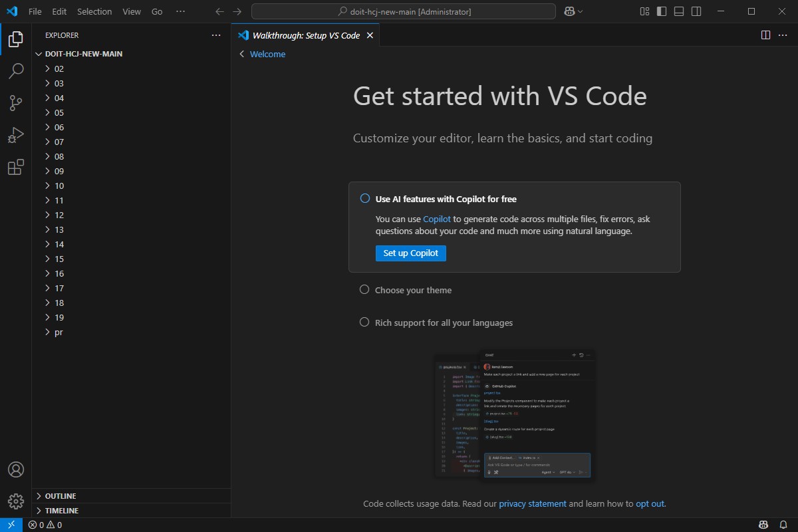Go back with the left arrow
Image resolution: width=798 pixels, height=532 pixels.
(x=220, y=11)
